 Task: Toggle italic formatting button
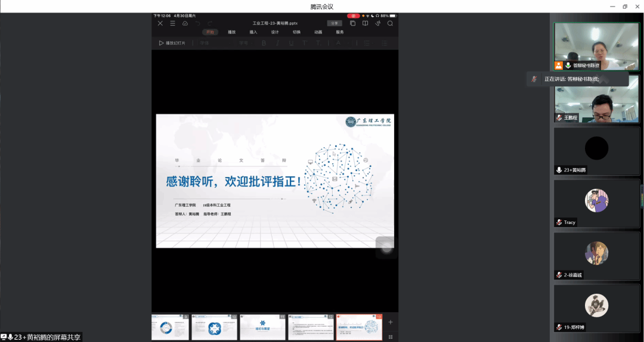pyautogui.click(x=277, y=43)
